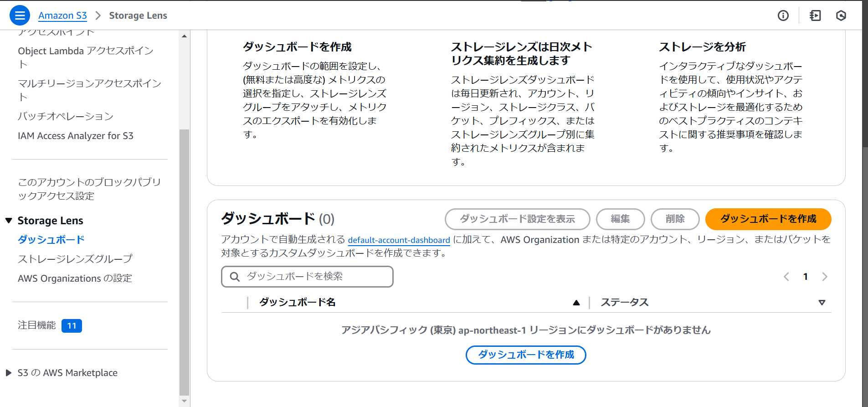Screen dimensions: 868x407
Task: Collapse the Storage Lens section
Action: 9,221
